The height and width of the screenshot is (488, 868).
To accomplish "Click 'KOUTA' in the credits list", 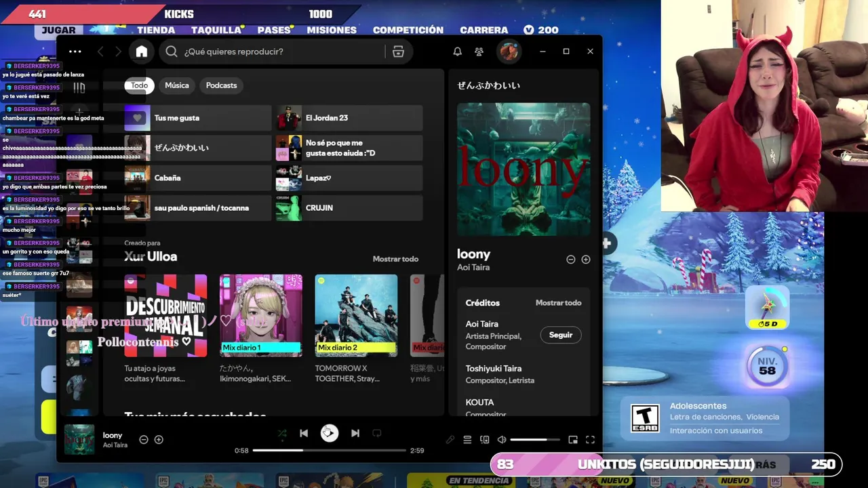I will coord(479,402).
